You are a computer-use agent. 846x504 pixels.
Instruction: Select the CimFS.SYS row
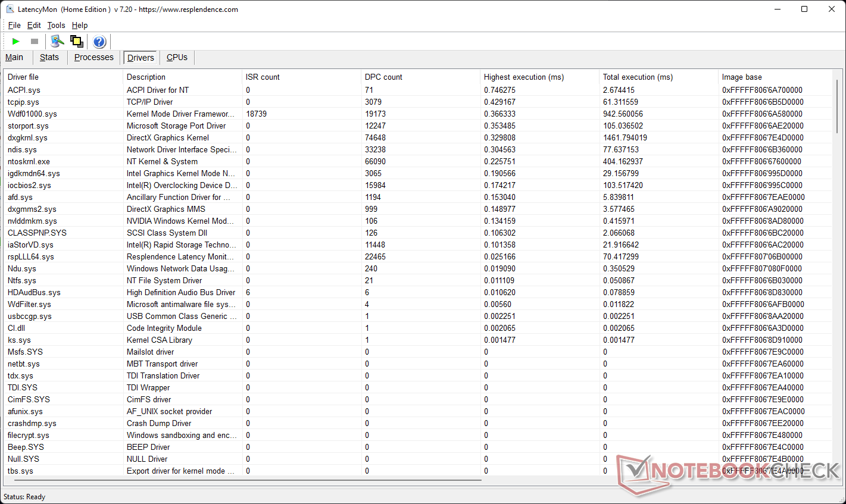[x=419, y=399]
